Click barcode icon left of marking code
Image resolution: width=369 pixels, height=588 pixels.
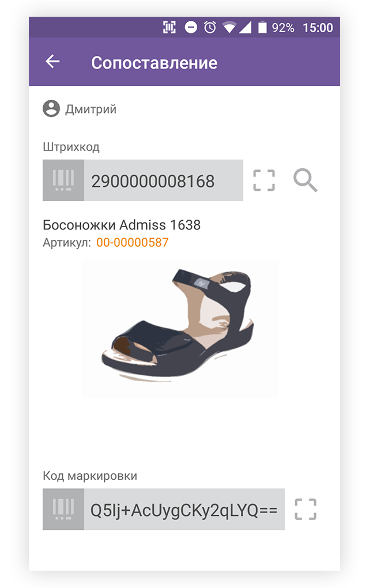[63, 509]
